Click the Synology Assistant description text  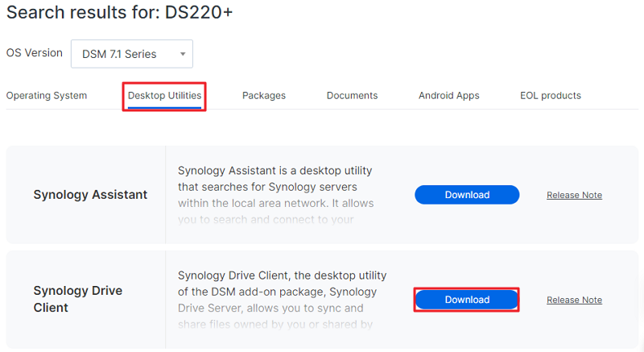[275, 195]
